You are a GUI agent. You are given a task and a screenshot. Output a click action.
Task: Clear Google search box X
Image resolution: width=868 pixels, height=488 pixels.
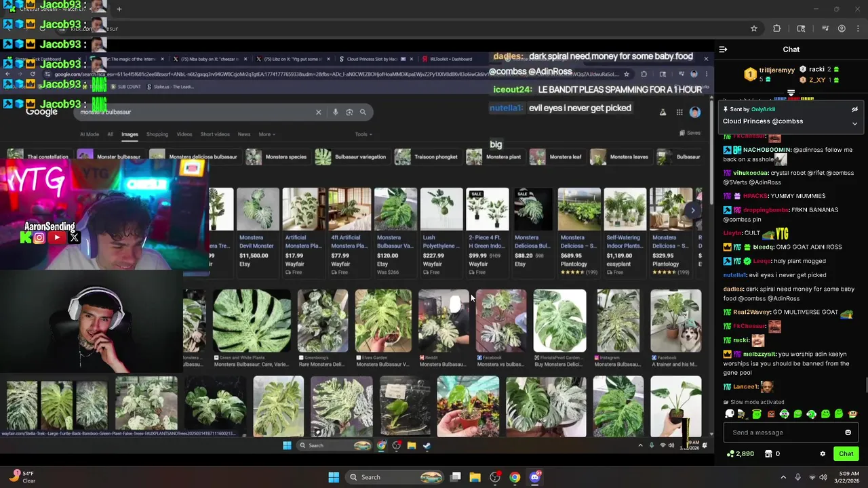[318, 112]
